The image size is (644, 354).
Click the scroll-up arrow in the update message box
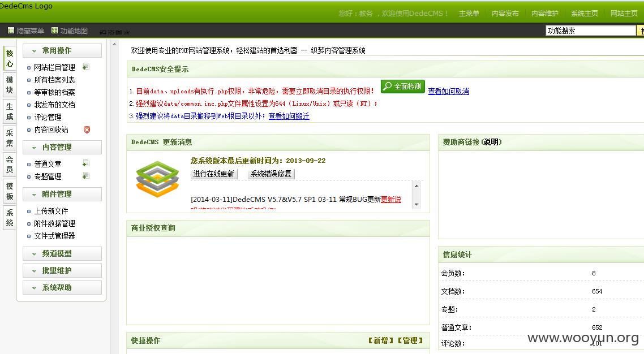pos(417,186)
